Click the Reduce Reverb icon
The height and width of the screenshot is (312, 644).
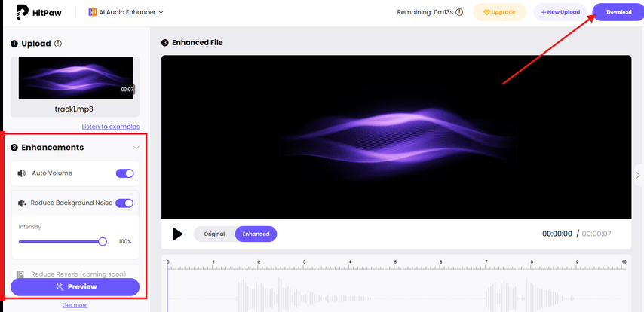click(x=20, y=274)
